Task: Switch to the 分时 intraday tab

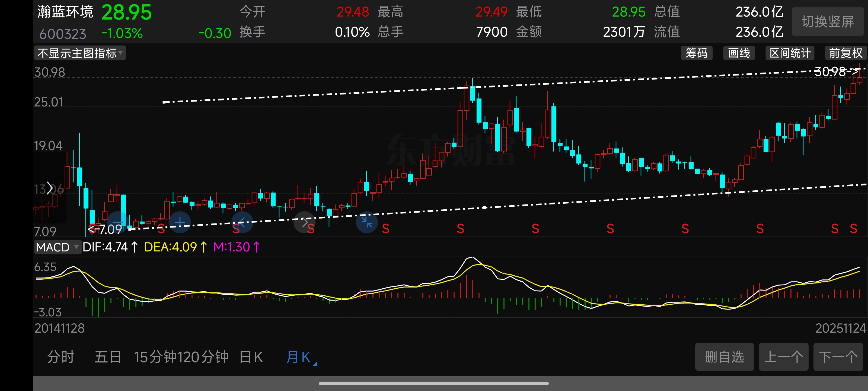Action: 61,357
